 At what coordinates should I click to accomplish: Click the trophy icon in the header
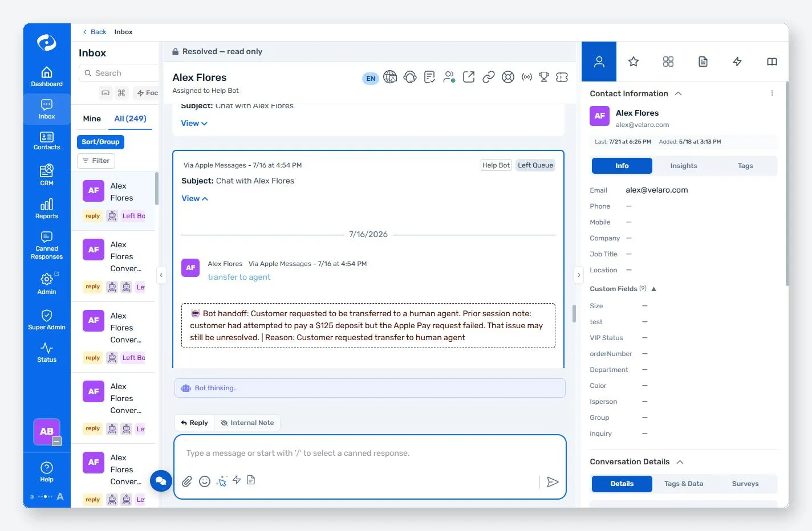pos(544,77)
